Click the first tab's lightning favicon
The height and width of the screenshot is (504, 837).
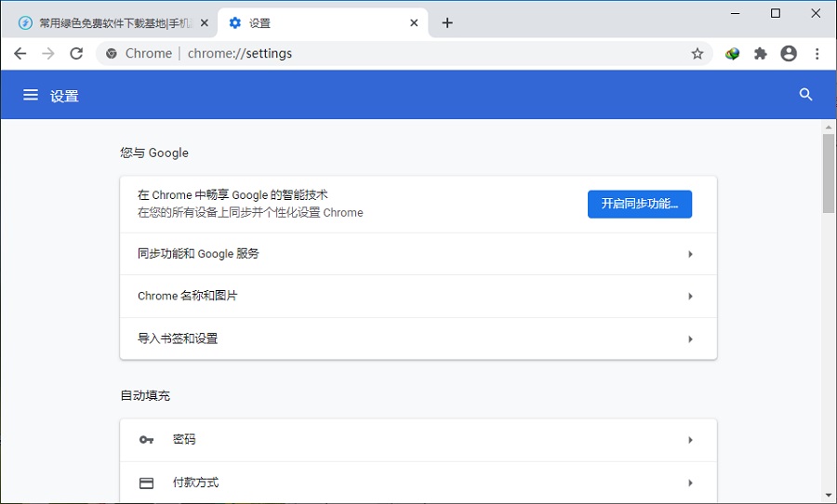point(25,23)
